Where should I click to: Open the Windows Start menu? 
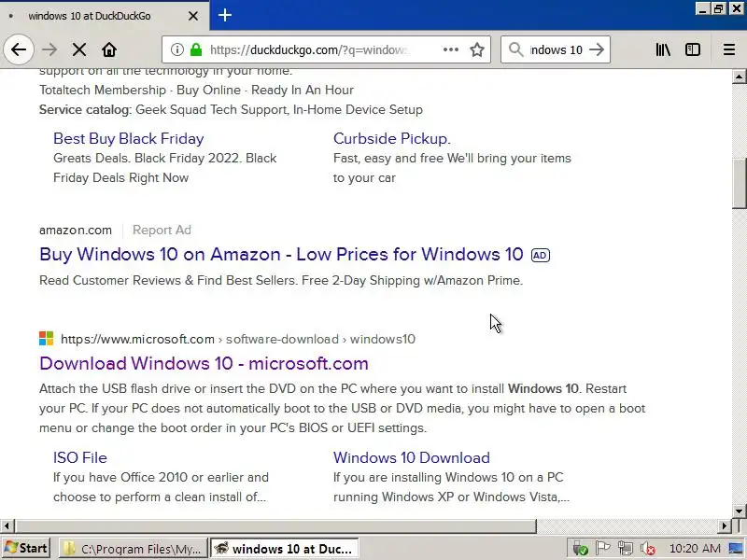tap(26, 548)
